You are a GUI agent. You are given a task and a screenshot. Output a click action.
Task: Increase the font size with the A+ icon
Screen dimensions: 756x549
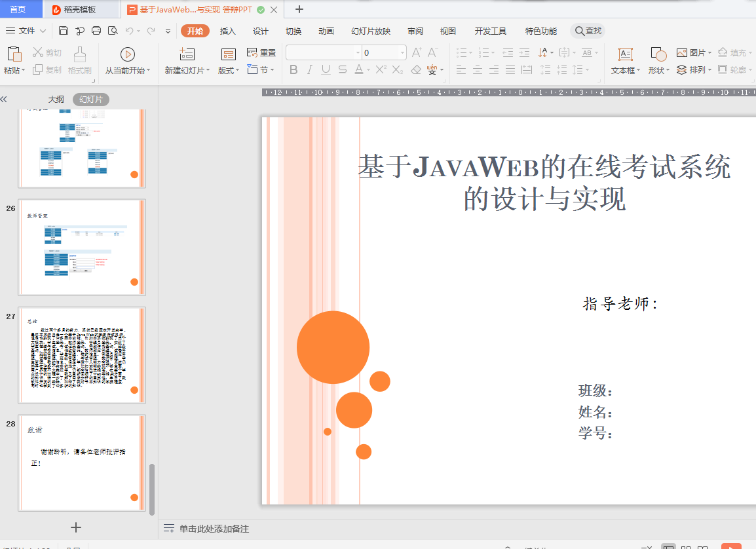(417, 52)
